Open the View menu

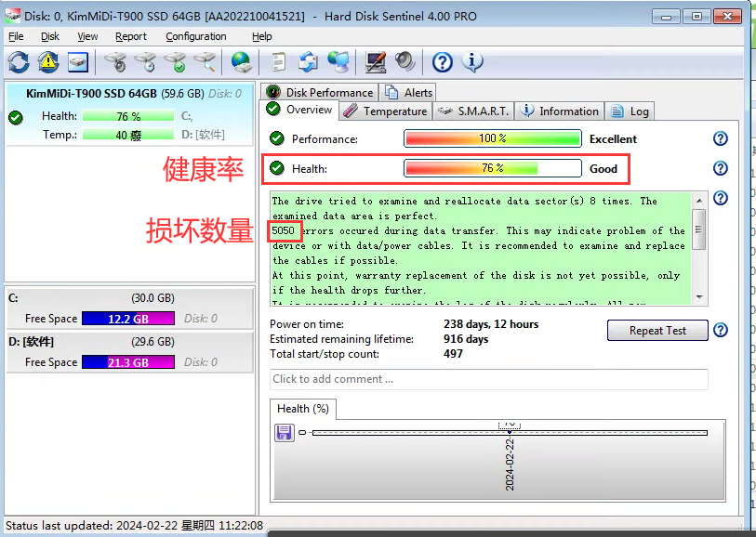coord(87,36)
